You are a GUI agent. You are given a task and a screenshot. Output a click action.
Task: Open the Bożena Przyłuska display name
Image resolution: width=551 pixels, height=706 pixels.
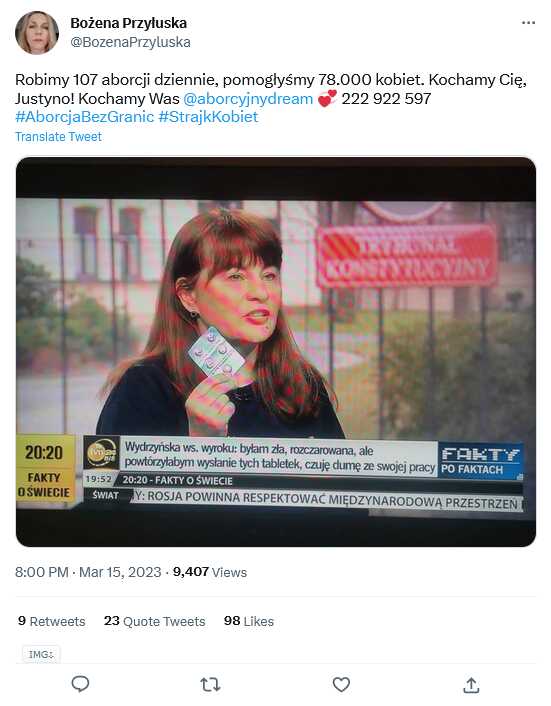click(x=129, y=23)
